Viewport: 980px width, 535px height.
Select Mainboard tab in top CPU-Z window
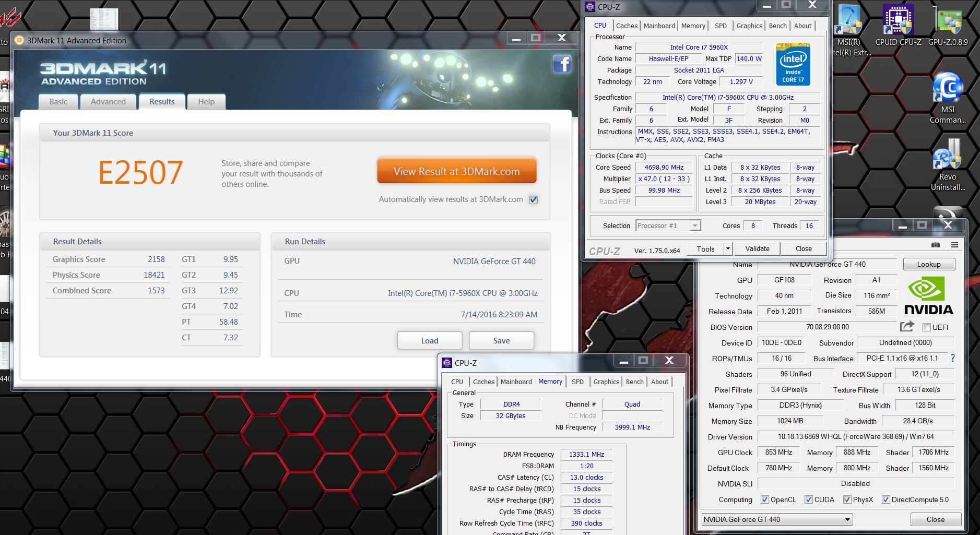tap(659, 26)
